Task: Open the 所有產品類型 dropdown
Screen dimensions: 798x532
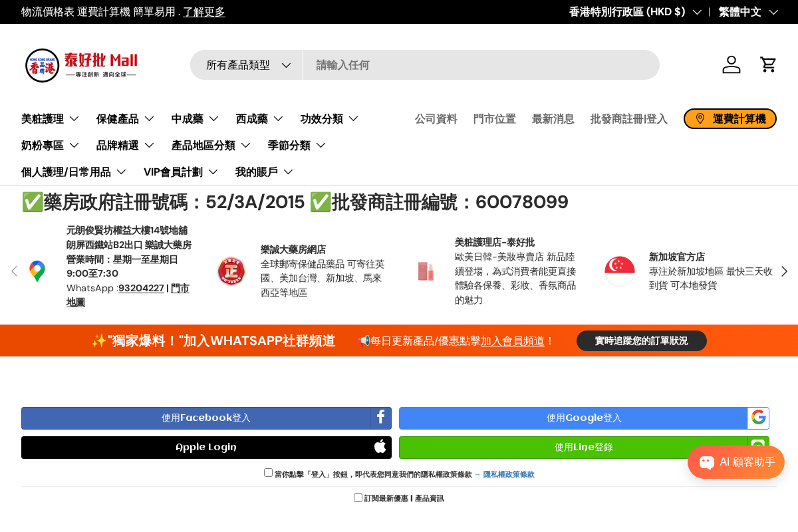Action: 246,65
